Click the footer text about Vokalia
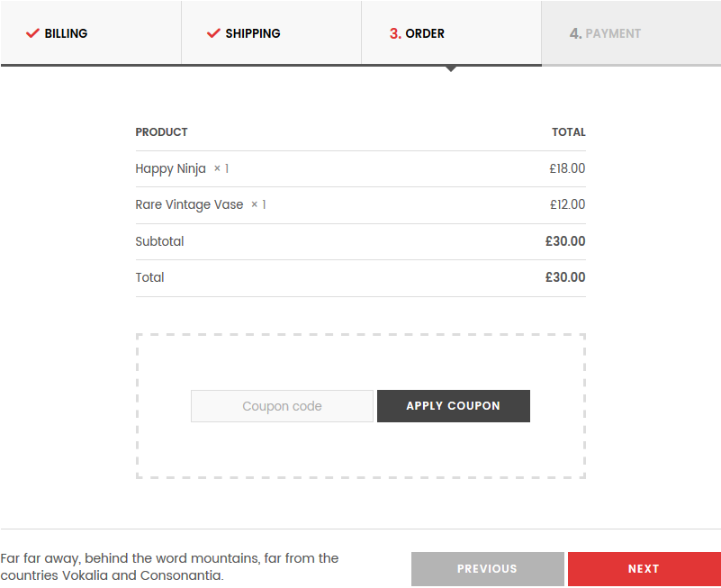Image resolution: width=721 pixels, height=588 pixels. 170,566
